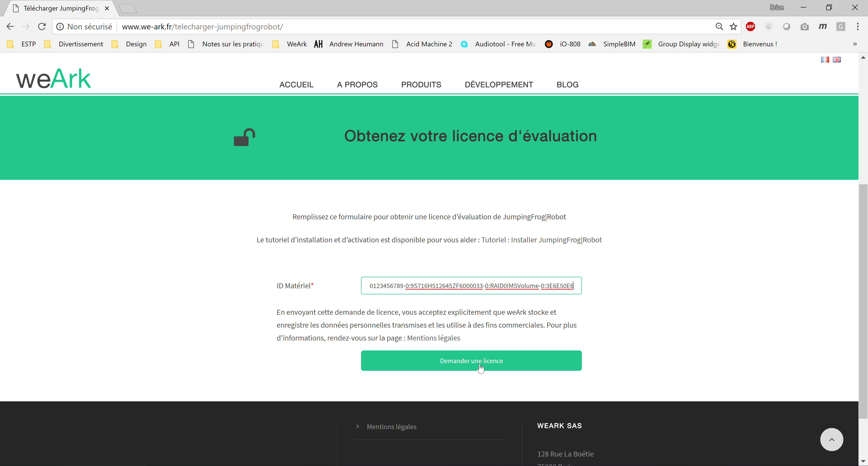Click the bookmark star icon in address bar
This screenshot has height=466, width=868.
tap(734, 27)
